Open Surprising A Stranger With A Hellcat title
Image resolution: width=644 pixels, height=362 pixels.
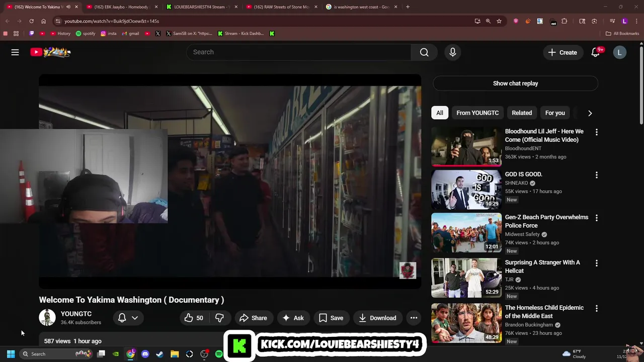click(542, 266)
